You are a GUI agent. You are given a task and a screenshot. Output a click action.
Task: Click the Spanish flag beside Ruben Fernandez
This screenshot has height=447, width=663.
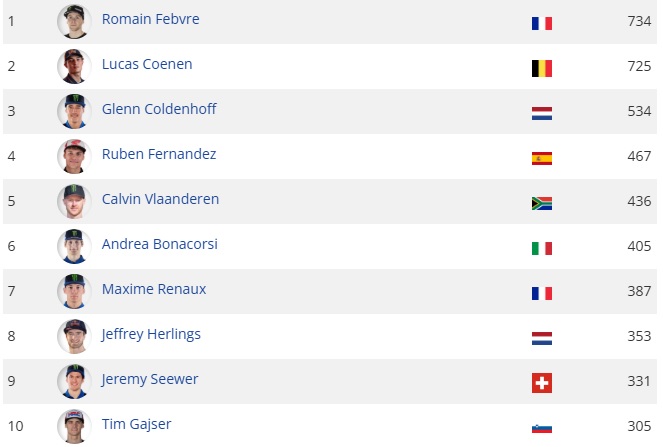541,158
